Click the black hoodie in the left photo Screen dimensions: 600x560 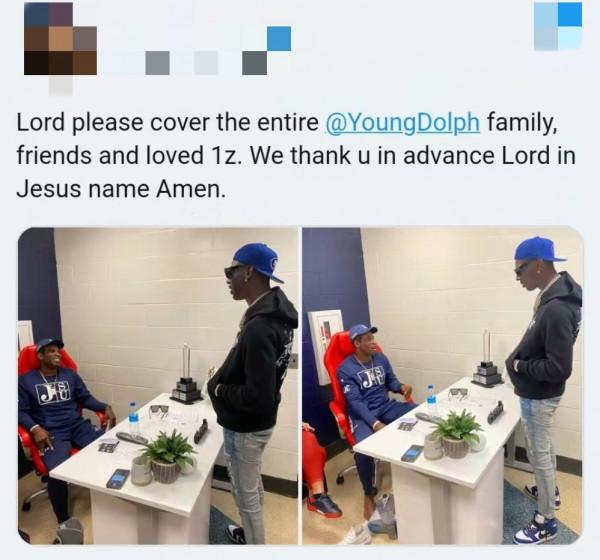[x=254, y=362]
